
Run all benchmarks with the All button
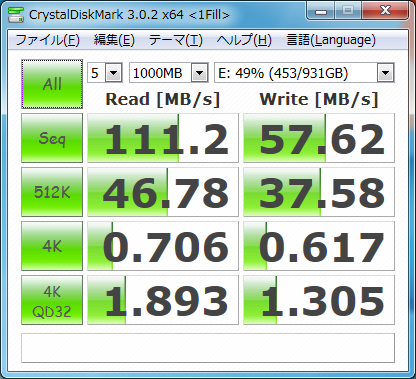[x=52, y=84]
